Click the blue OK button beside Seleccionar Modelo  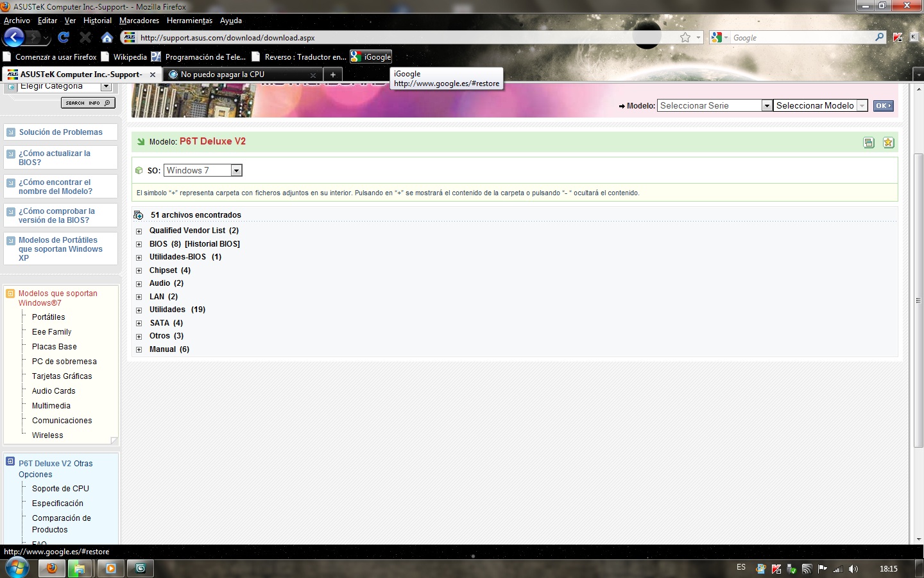click(x=883, y=106)
